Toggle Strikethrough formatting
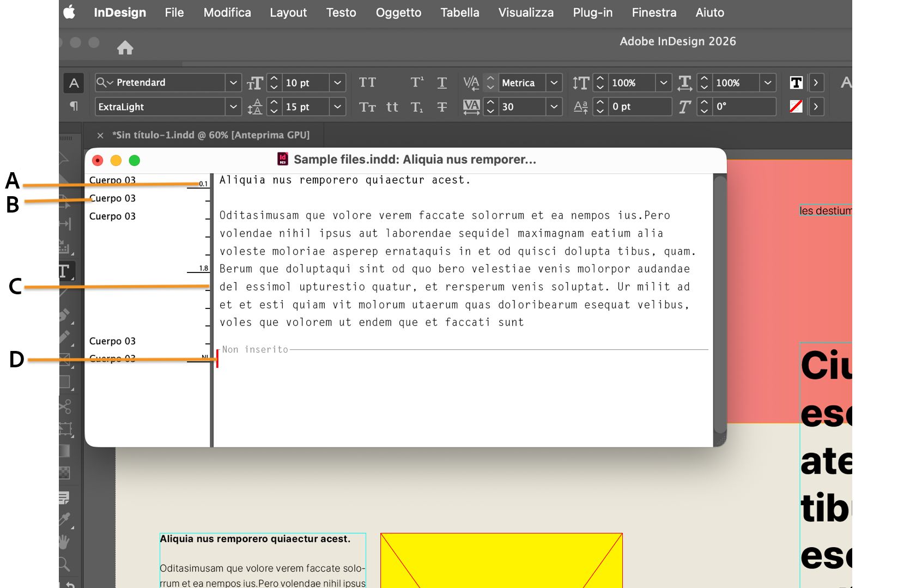The height and width of the screenshot is (588, 910). tap(442, 107)
